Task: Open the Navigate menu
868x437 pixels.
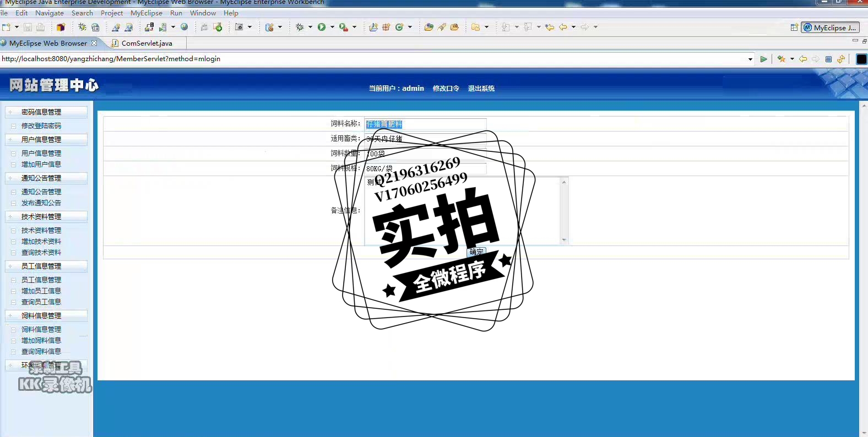Action: coord(50,13)
